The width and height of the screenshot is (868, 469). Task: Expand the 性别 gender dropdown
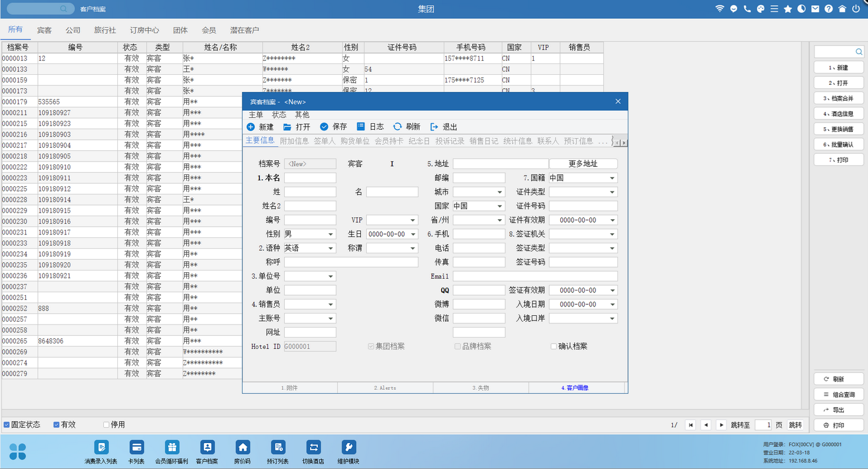click(331, 234)
